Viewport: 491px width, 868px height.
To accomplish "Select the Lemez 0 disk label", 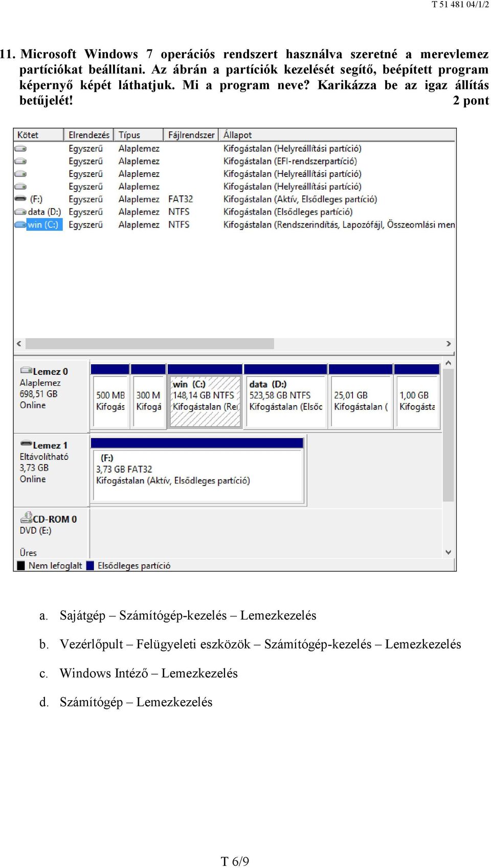I will (50, 372).
